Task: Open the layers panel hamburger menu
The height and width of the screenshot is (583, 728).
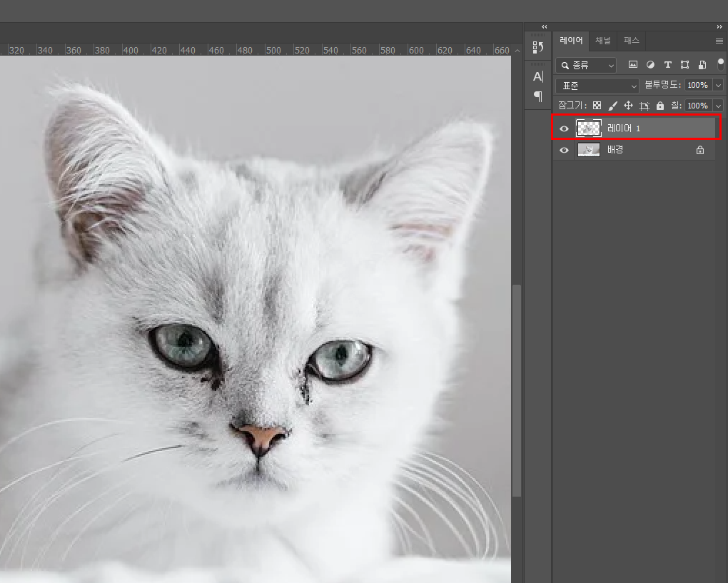Action: click(719, 41)
